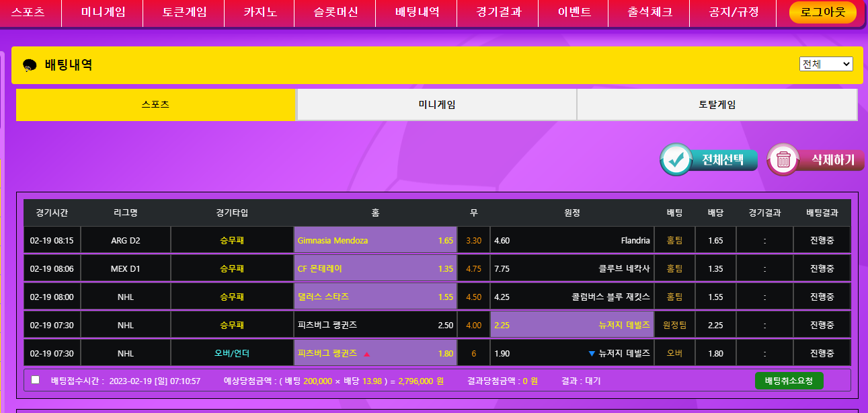Screen dimensions: 868x413
Task: Switch to the 미니게임 tab
Action: pos(436,105)
